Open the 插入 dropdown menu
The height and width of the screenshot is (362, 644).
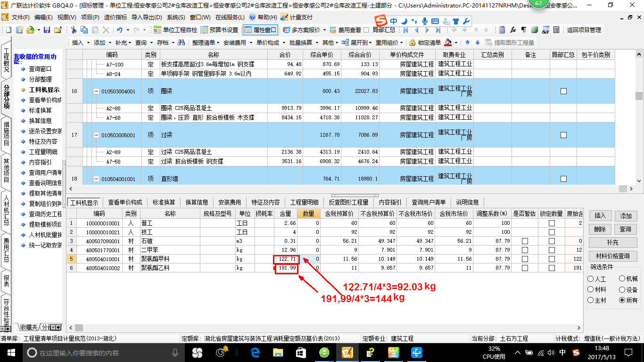tap(80, 42)
